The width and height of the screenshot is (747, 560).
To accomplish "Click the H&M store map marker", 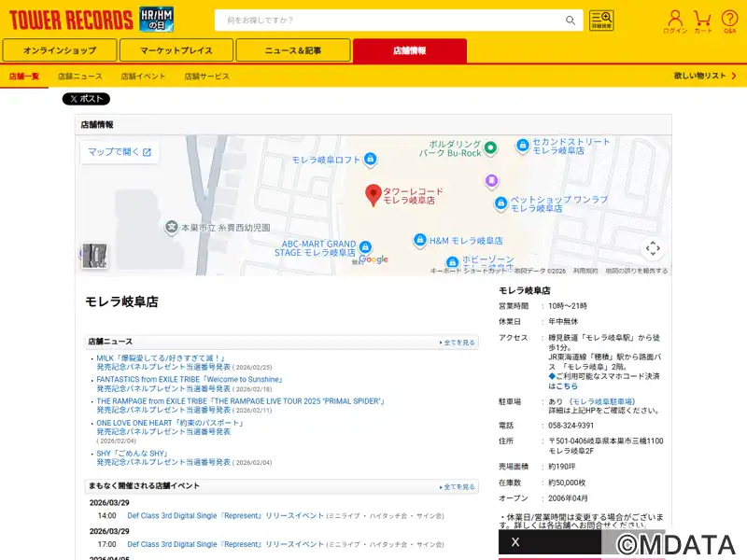I will (420, 240).
